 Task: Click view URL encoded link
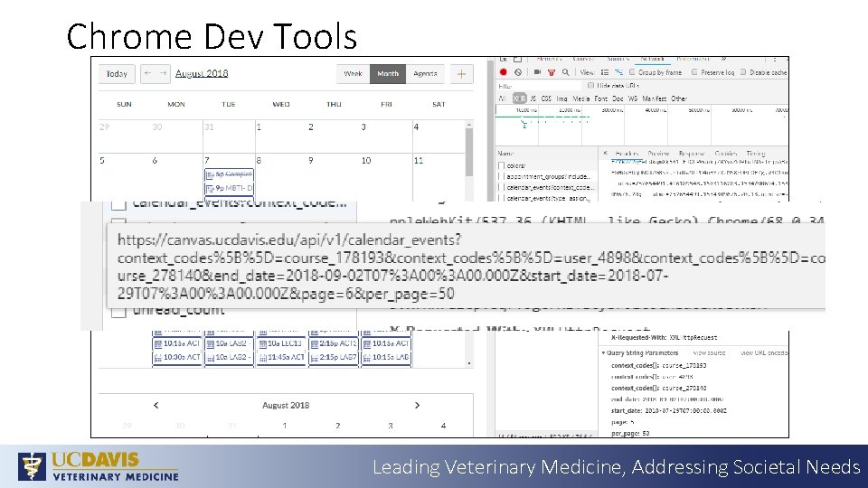click(x=764, y=352)
